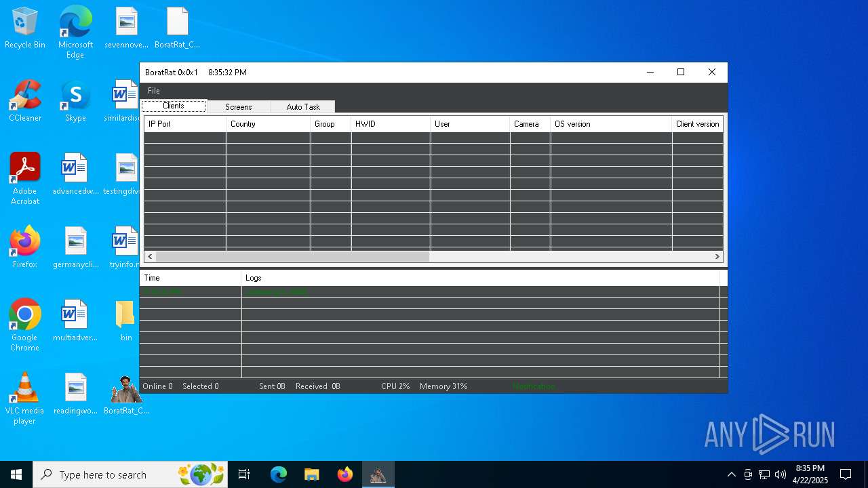Open the Skype desktop shortcut
Image resolution: width=868 pixels, height=488 pixels.
pyautogui.click(x=75, y=101)
